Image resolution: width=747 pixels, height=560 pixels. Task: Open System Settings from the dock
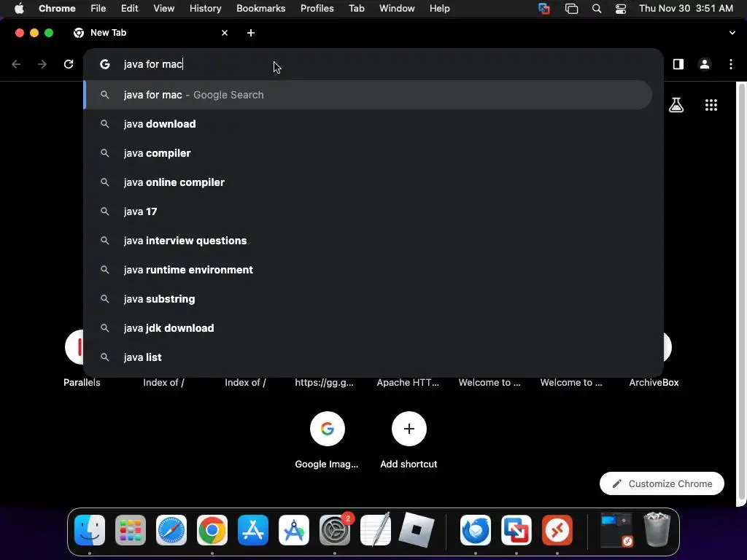pyautogui.click(x=335, y=530)
